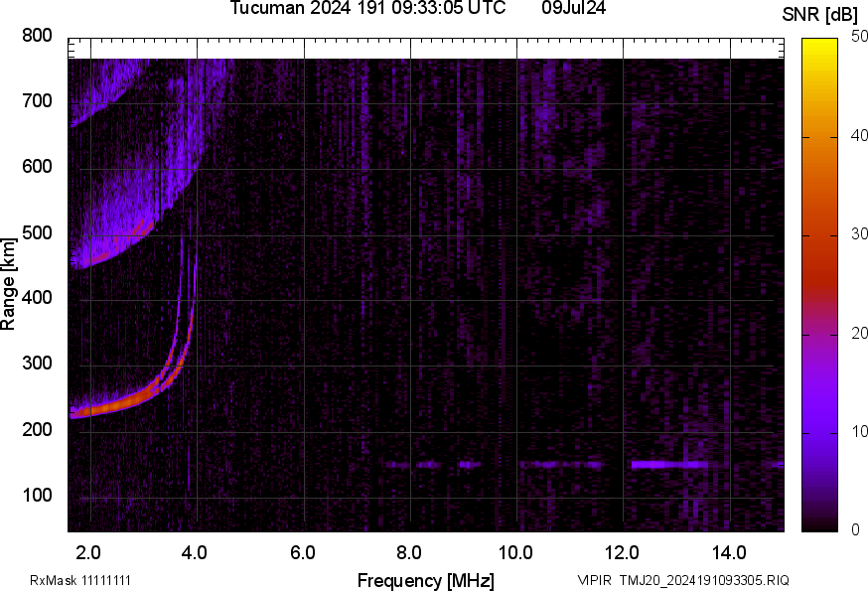Click range axis tick 200
This screenshot has width=868, height=591.
coord(37,429)
